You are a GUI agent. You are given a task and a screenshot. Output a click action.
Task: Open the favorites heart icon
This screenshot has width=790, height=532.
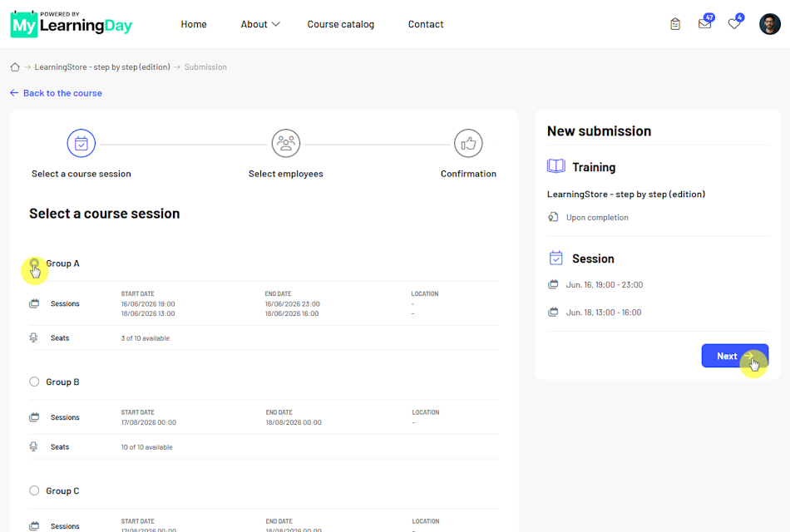pyautogui.click(x=734, y=23)
